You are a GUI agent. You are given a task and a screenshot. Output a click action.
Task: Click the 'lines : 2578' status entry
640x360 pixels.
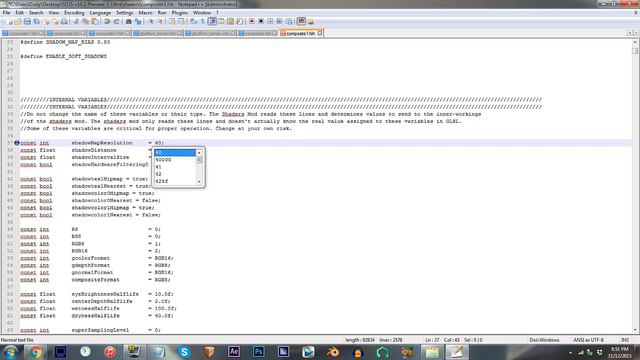click(391, 340)
